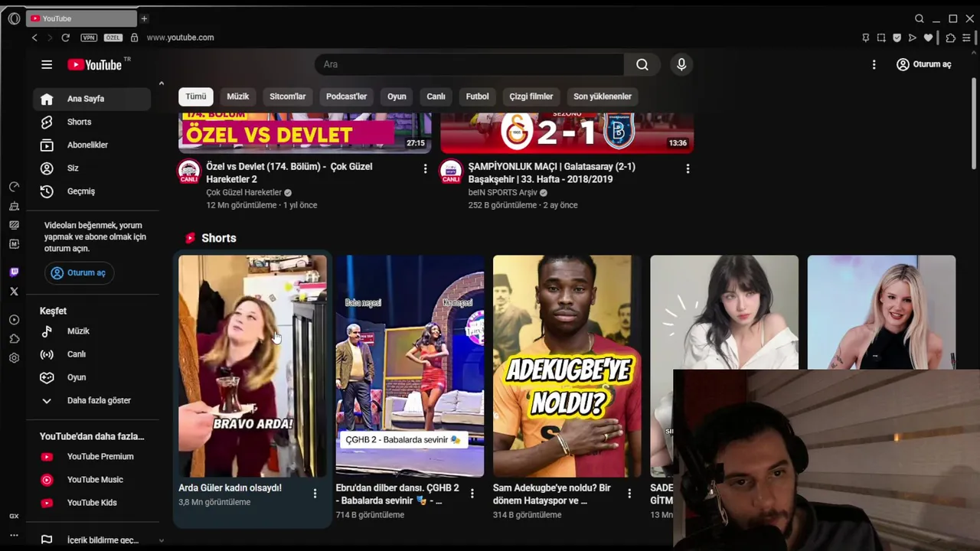
Task: Open options for Ebru'dan dilber dansı short
Action: tap(472, 494)
